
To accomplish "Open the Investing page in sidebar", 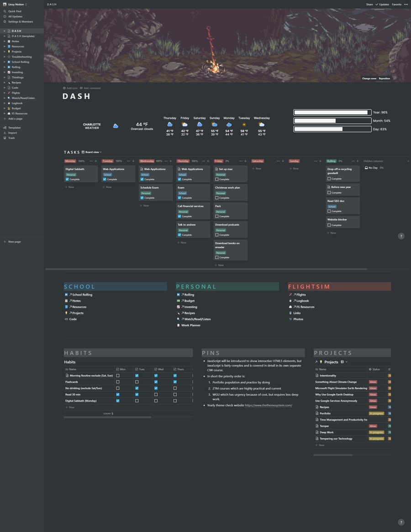I will (17, 72).
